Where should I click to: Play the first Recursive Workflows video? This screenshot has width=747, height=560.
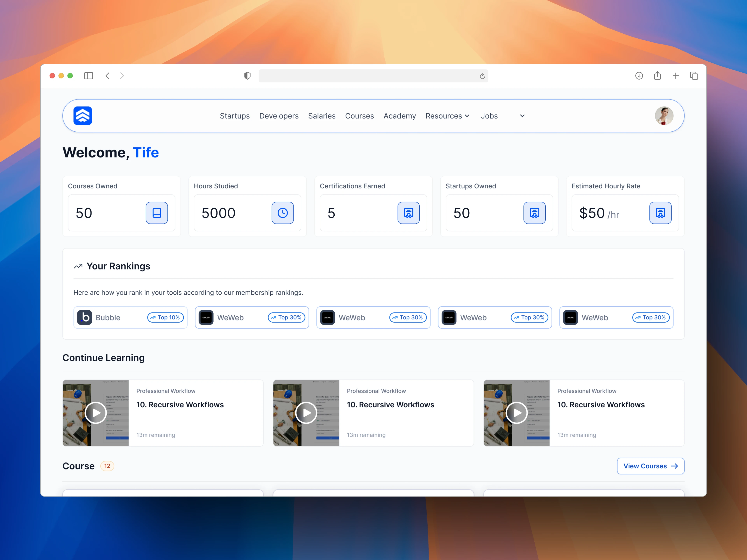coord(96,413)
